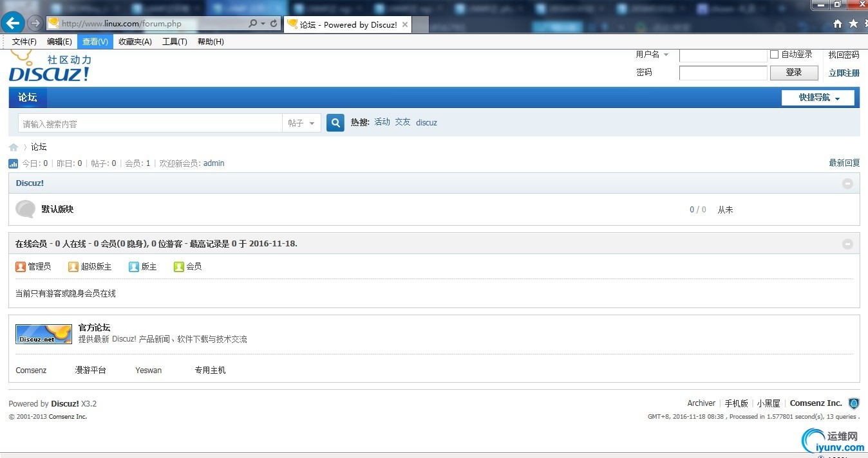The height and width of the screenshot is (458, 868).
Task: Click the Favorites star icon
Action: click(x=853, y=24)
